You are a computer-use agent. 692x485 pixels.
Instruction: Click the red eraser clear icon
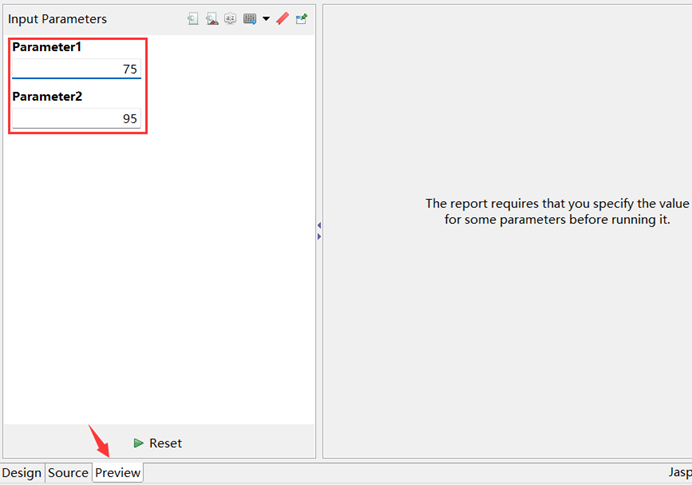click(282, 19)
